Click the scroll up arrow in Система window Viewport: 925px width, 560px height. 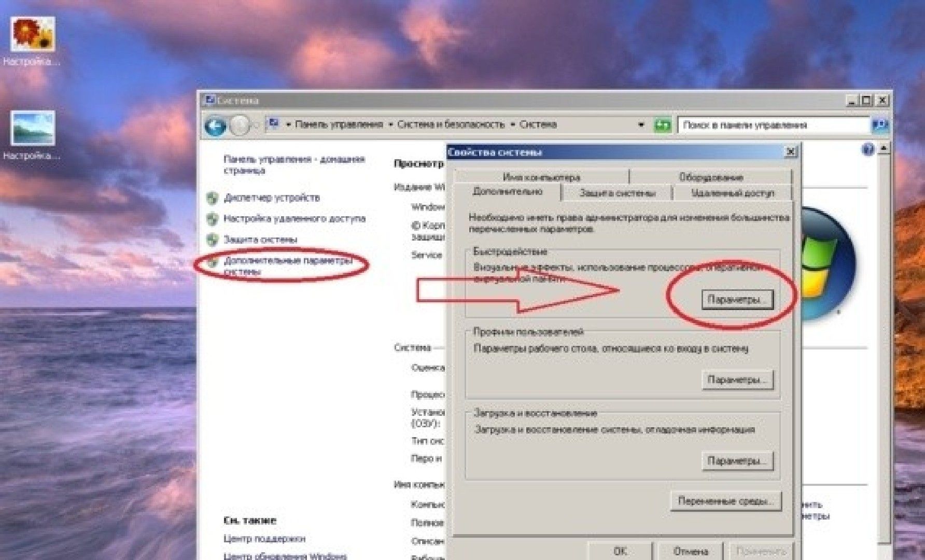(884, 149)
